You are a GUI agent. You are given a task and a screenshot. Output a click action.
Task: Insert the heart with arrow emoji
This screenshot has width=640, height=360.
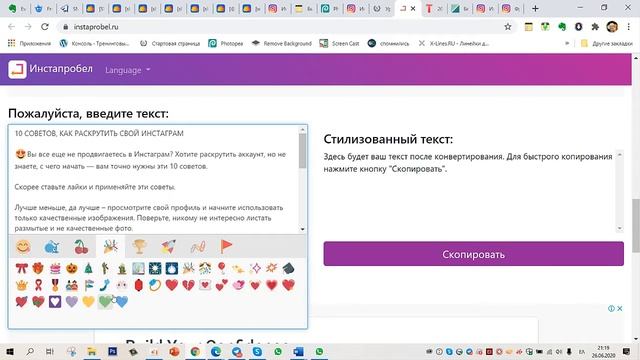(x=21, y=302)
